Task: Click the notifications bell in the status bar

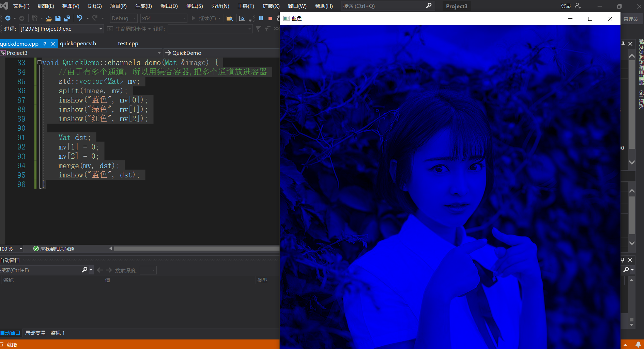Action: click(638, 344)
